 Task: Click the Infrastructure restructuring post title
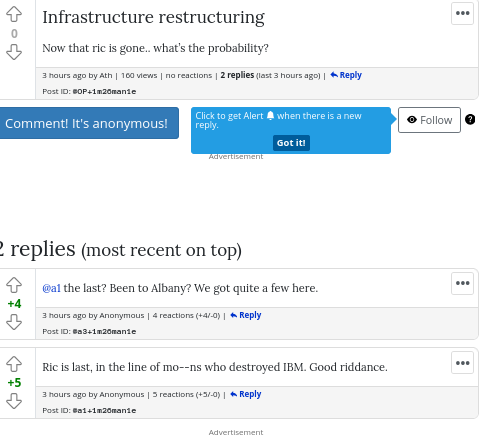click(x=153, y=17)
